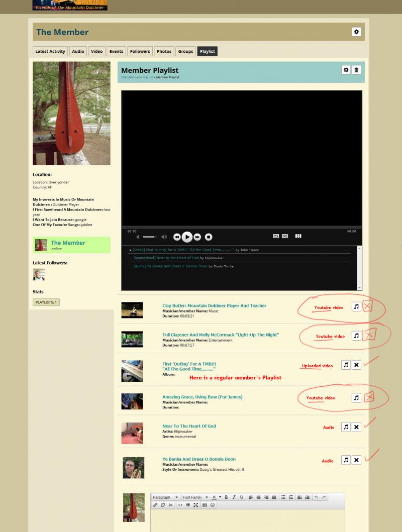Switch to the Audio tab
This screenshot has width=402, height=532.
[x=78, y=51]
